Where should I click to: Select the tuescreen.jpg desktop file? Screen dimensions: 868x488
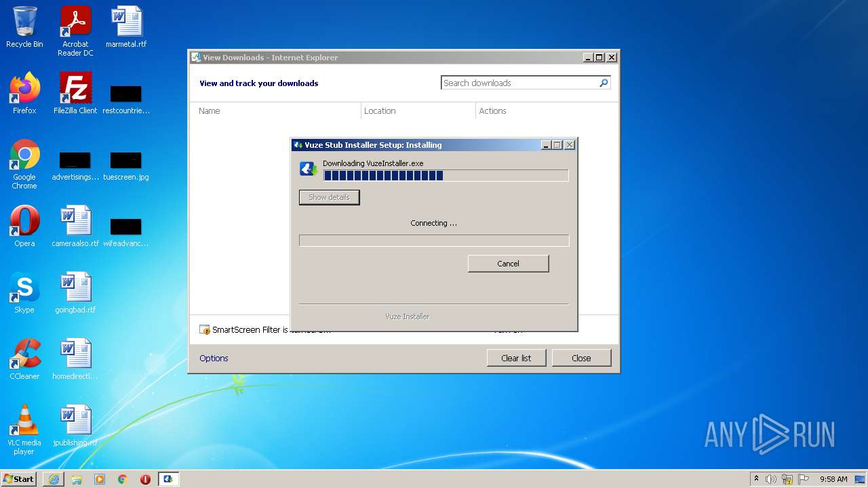[126, 165]
